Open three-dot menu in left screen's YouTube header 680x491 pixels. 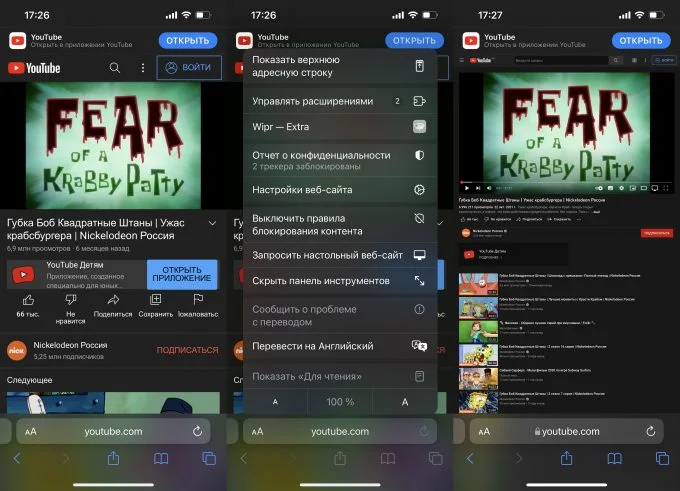(143, 68)
